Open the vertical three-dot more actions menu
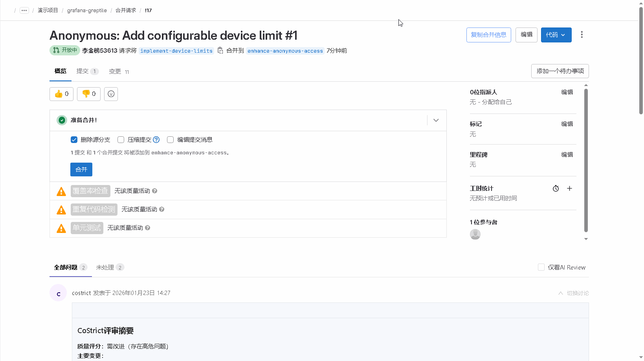 point(582,35)
